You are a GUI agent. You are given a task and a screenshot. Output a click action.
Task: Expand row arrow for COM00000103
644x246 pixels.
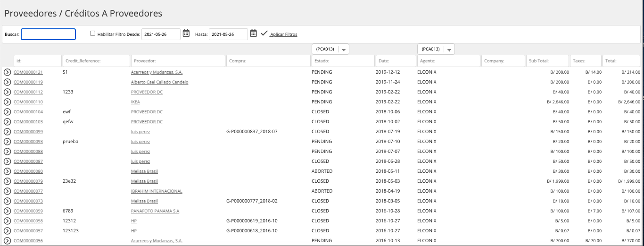pos(7,122)
